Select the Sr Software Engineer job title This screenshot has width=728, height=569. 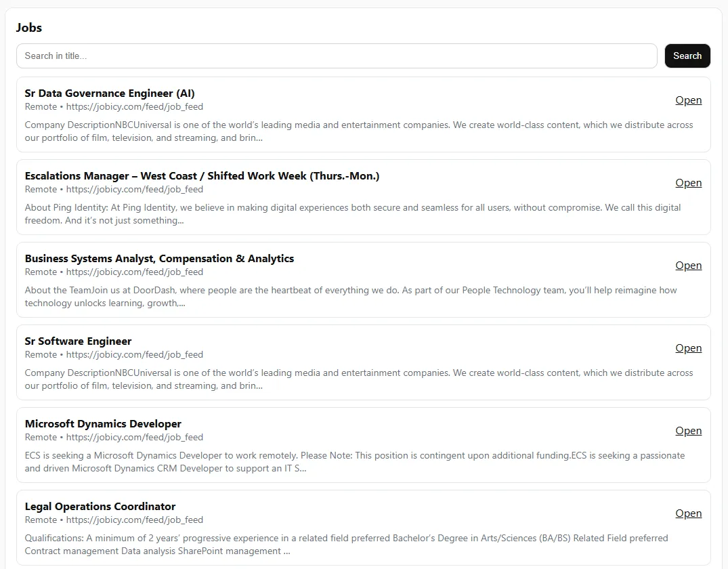(x=77, y=341)
